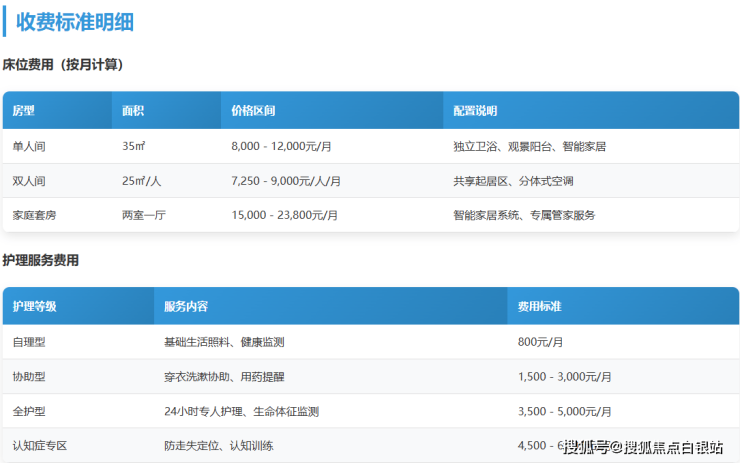Select the 家庭套房 row label
Viewport: 740px width, 463px height.
point(34,215)
